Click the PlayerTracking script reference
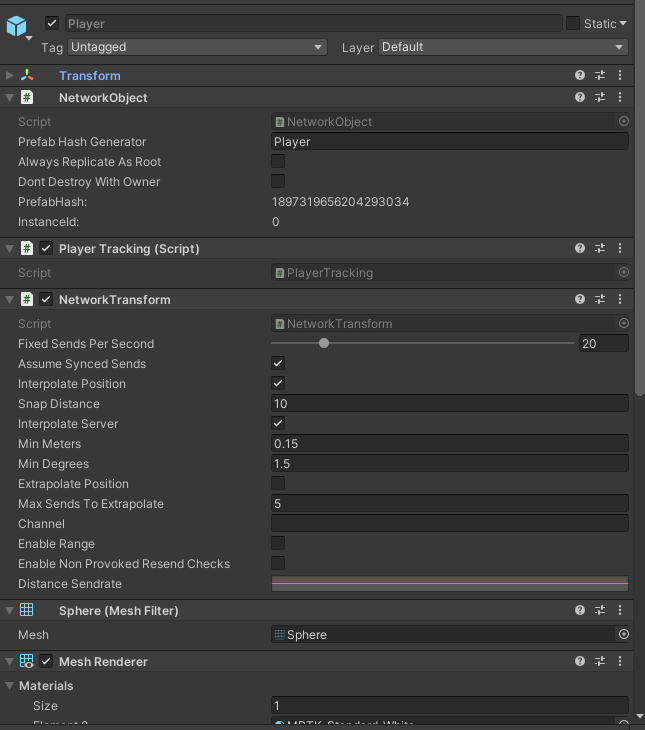645x730 pixels. [x=443, y=273]
